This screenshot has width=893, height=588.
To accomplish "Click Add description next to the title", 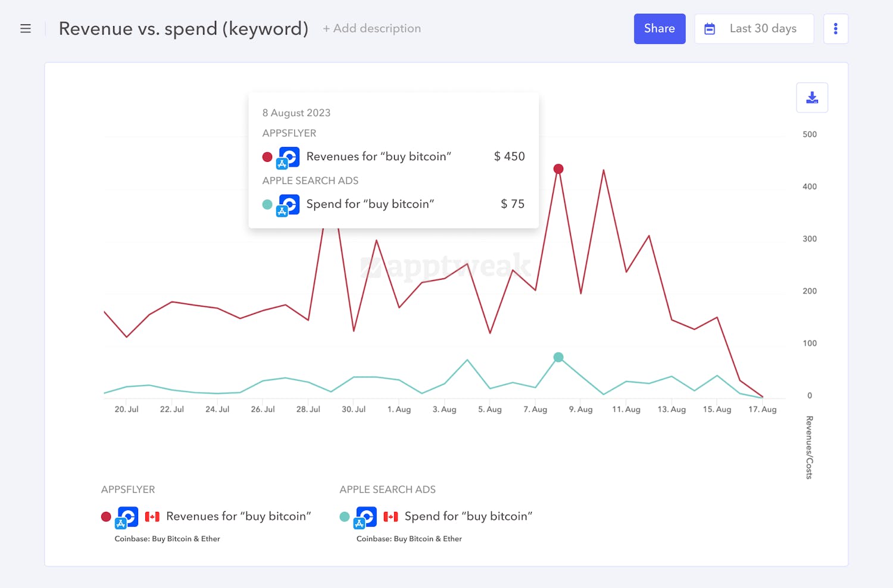I will coord(371,28).
